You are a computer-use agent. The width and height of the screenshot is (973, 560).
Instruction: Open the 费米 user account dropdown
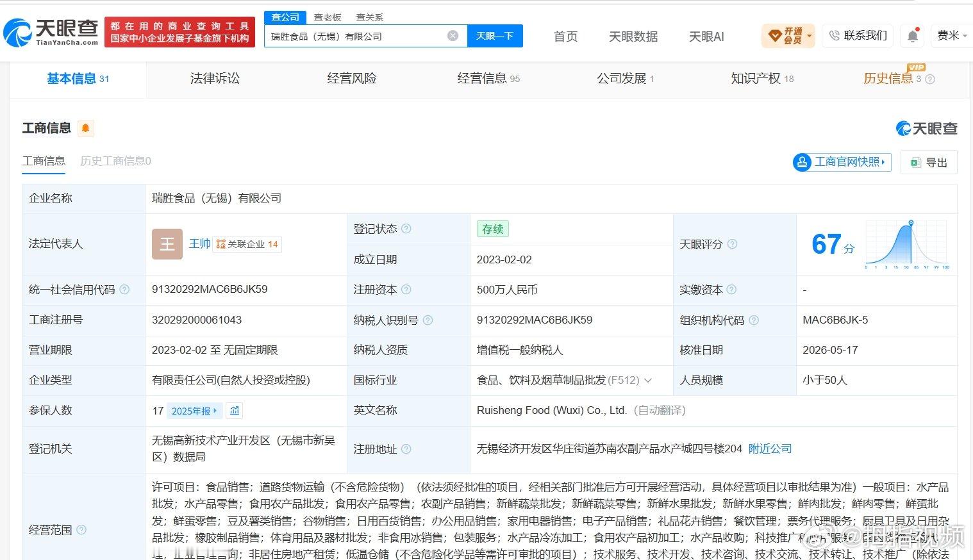[x=952, y=36]
